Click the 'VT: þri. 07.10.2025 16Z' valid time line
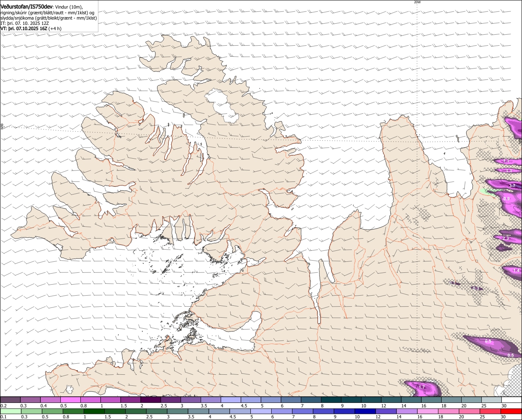Screen dimensions: 522x420 pyautogui.click(x=25, y=29)
